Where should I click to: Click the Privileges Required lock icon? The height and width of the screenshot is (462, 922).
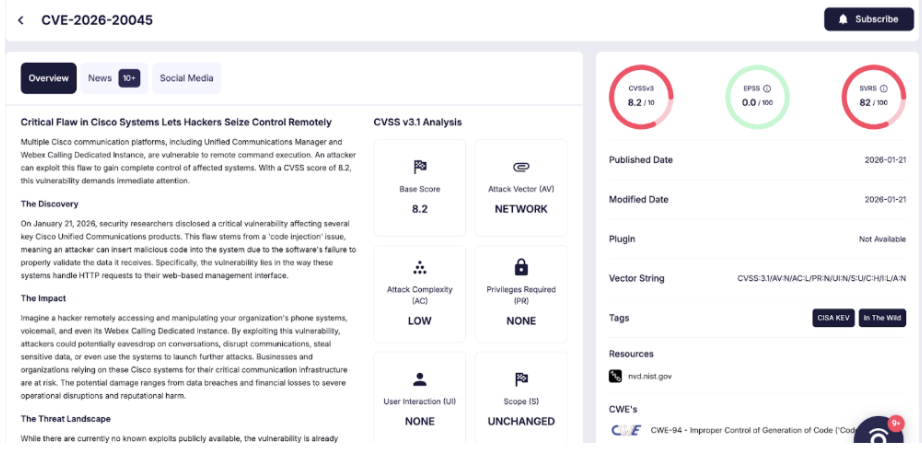coord(520,267)
